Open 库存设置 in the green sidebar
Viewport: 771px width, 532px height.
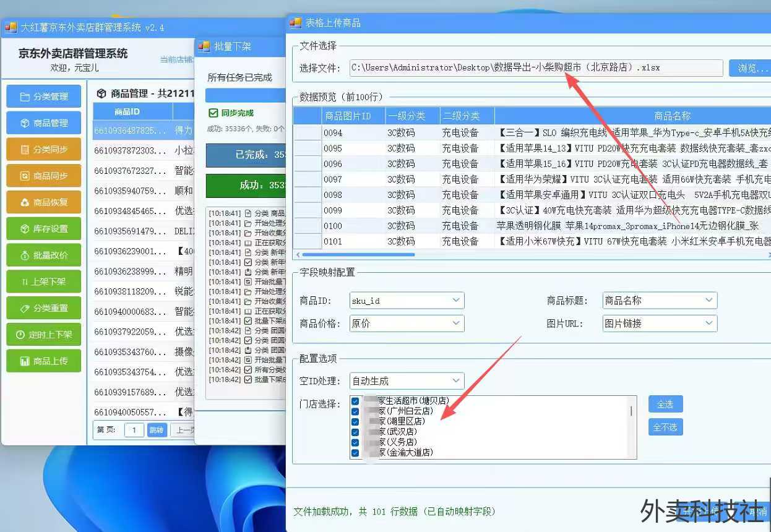point(44,229)
